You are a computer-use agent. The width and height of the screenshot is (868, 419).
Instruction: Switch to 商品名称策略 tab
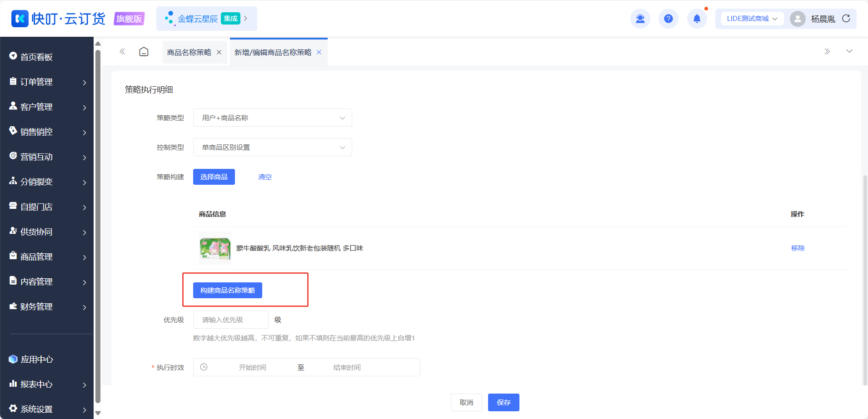(x=189, y=52)
